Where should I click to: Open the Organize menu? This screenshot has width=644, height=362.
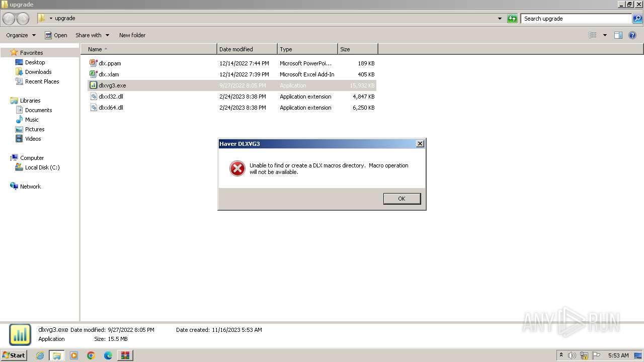point(21,35)
